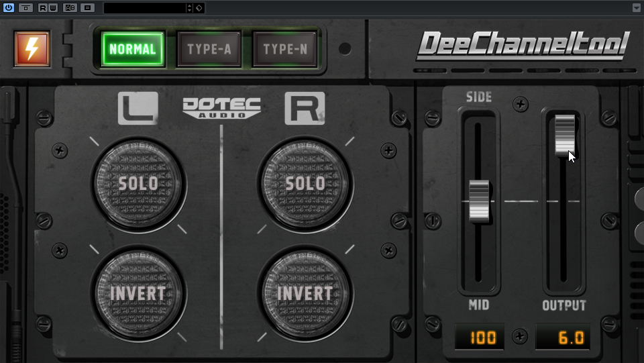Toggle the blue plugin power button
This screenshot has height=363, width=644.
click(x=8, y=8)
